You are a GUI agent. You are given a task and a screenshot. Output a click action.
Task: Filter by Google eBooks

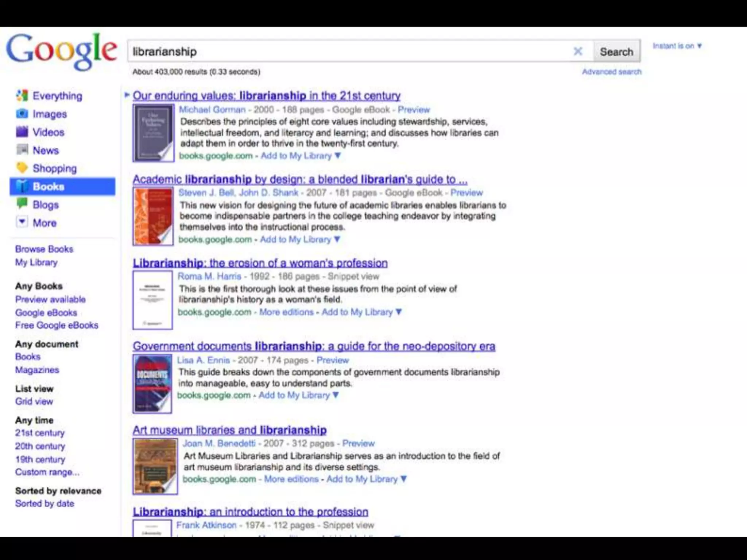coord(46,312)
